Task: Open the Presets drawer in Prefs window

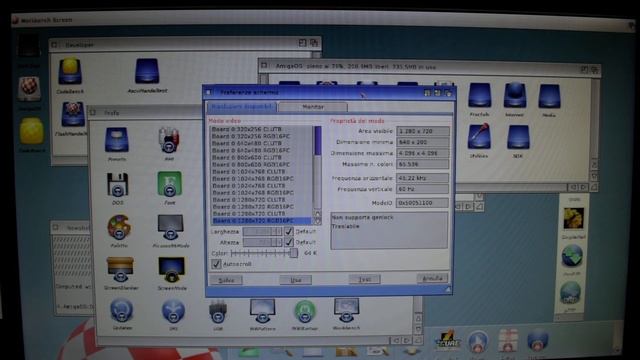Action: [x=117, y=141]
